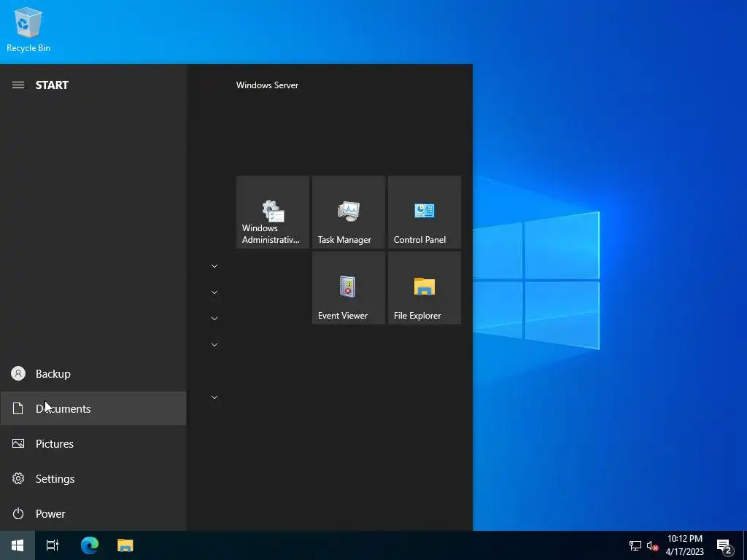Open Task View from the taskbar
Viewport: 747px width, 560px height.
(53, 545)
